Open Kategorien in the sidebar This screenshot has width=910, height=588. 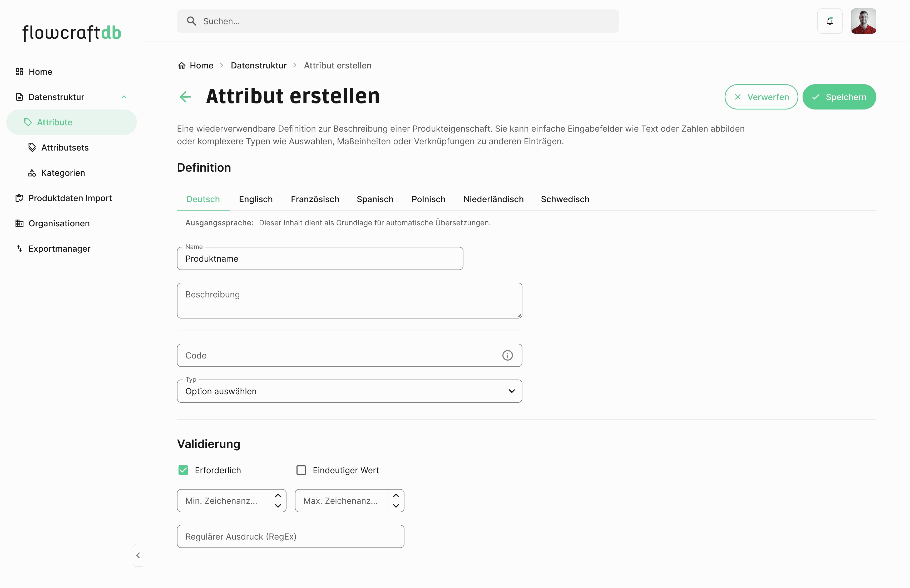click(x=63, y=173)
